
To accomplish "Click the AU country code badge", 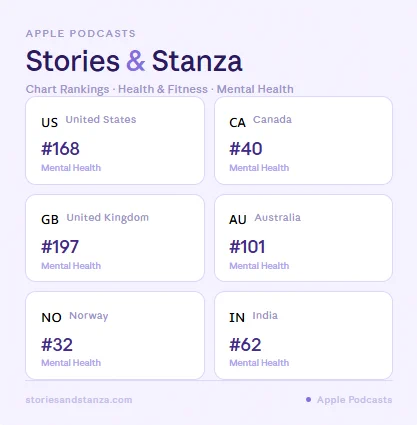I will (x=238, y=220).
